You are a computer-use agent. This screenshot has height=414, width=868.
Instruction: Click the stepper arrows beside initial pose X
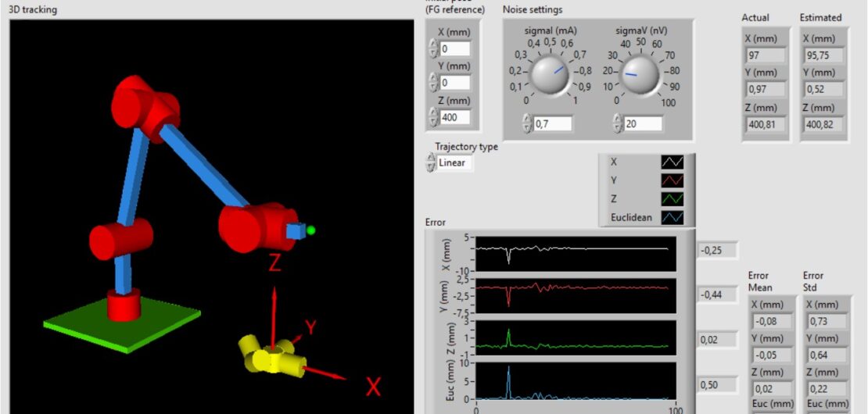[x=433, y=48]
